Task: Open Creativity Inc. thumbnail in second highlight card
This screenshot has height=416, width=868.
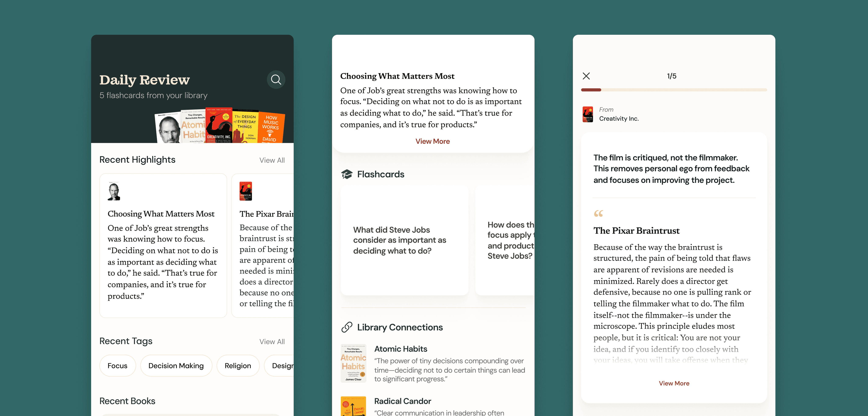Action: coord(246,191)
